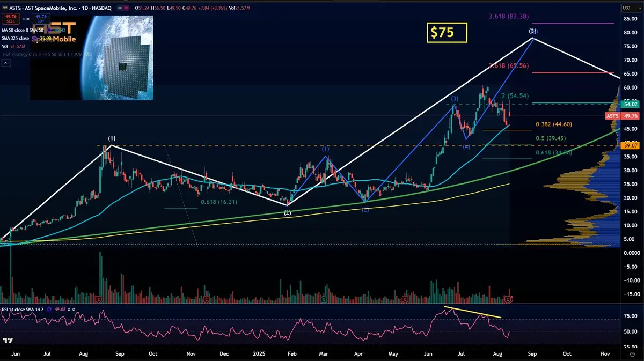Click the TradingView logo
The height and width of the screenshot is (361, 644).
pos(8,341)
